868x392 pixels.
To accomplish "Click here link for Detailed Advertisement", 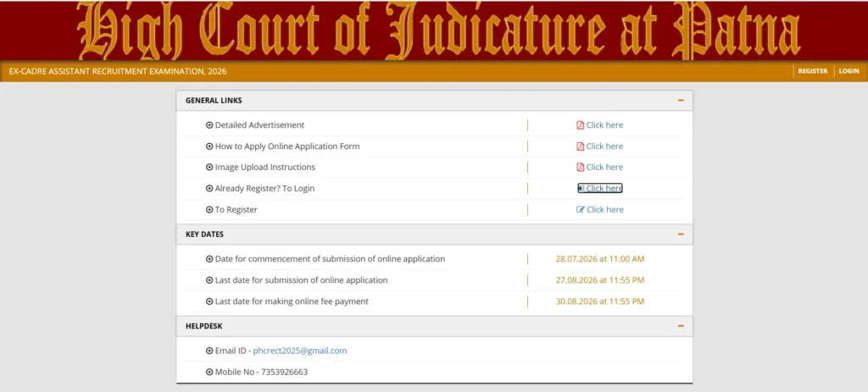I will [x=604, y=125].
